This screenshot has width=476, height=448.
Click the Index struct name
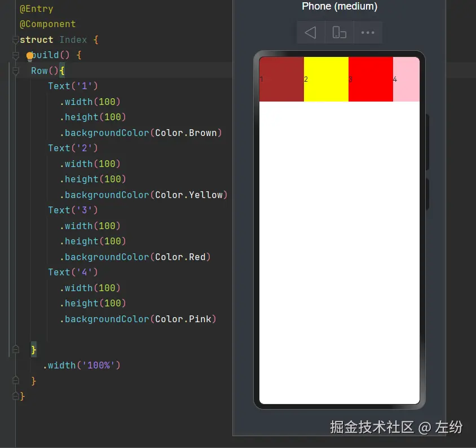pos(73,40)
